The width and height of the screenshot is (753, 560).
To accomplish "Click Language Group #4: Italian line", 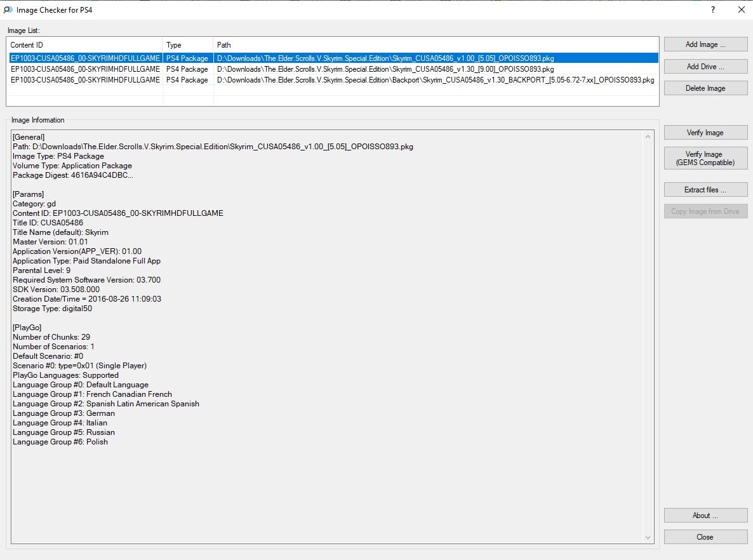I will tap(60, 423).
